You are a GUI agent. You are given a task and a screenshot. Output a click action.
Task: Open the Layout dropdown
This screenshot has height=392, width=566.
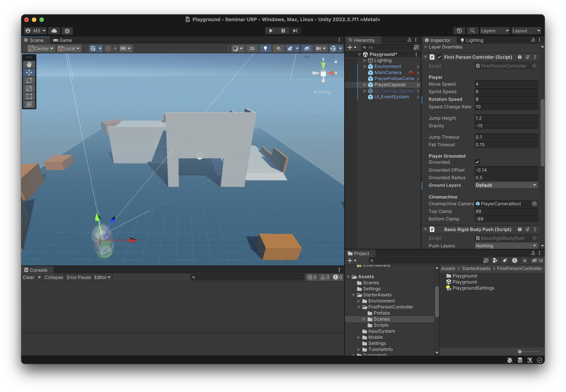tap(526, 31)
